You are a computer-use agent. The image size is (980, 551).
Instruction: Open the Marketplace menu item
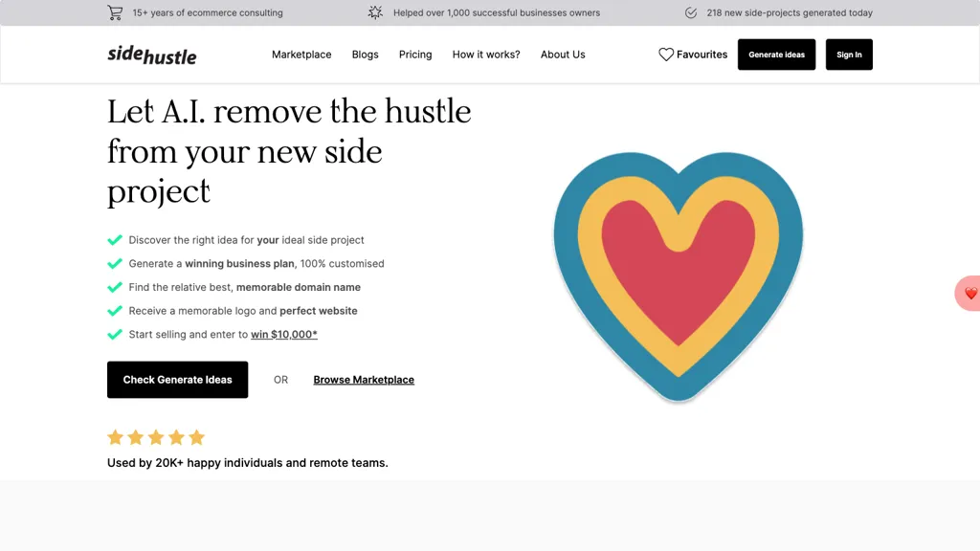(301, 55)
